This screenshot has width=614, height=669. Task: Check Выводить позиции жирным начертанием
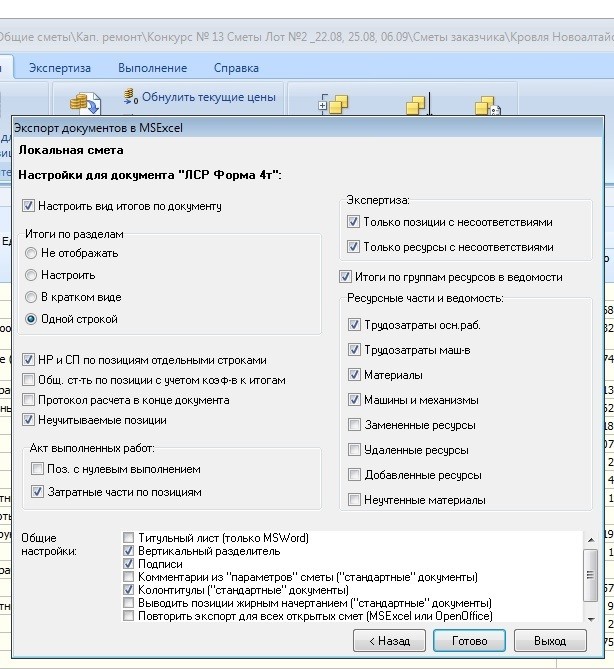click(128, 603)
